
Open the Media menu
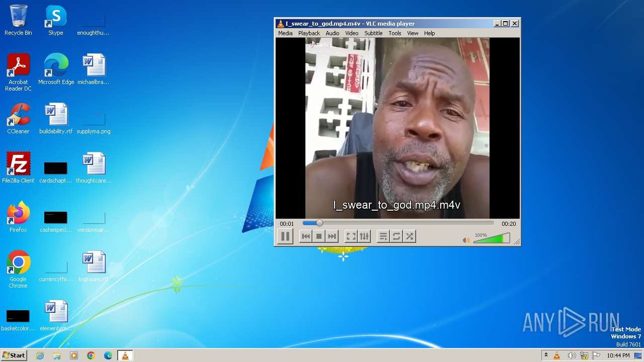[285, 33]
